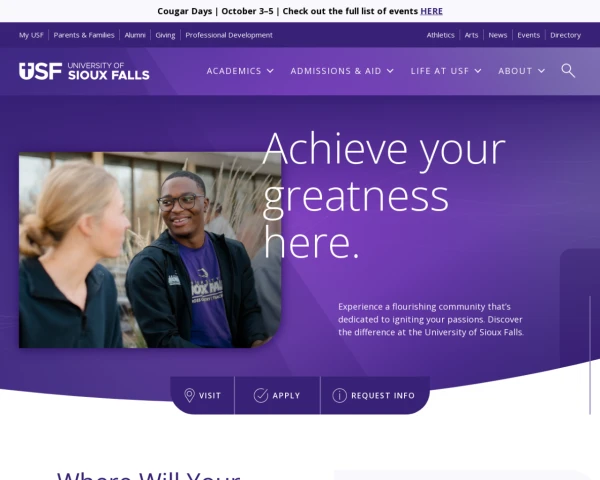Expand the Admissions & Aid chevron
The image size is (600, 480).
[x=390, y=71]
